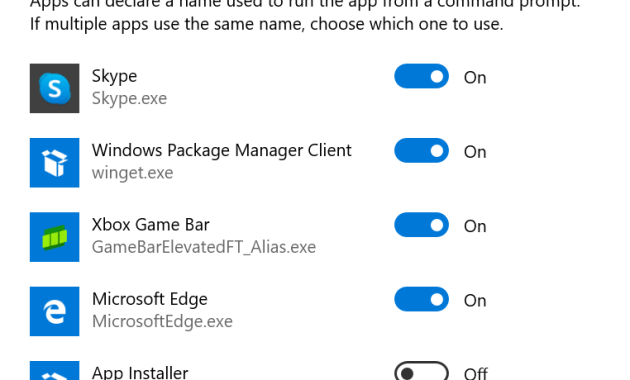Click the On label beside Skype toggle

coord(475,78)
